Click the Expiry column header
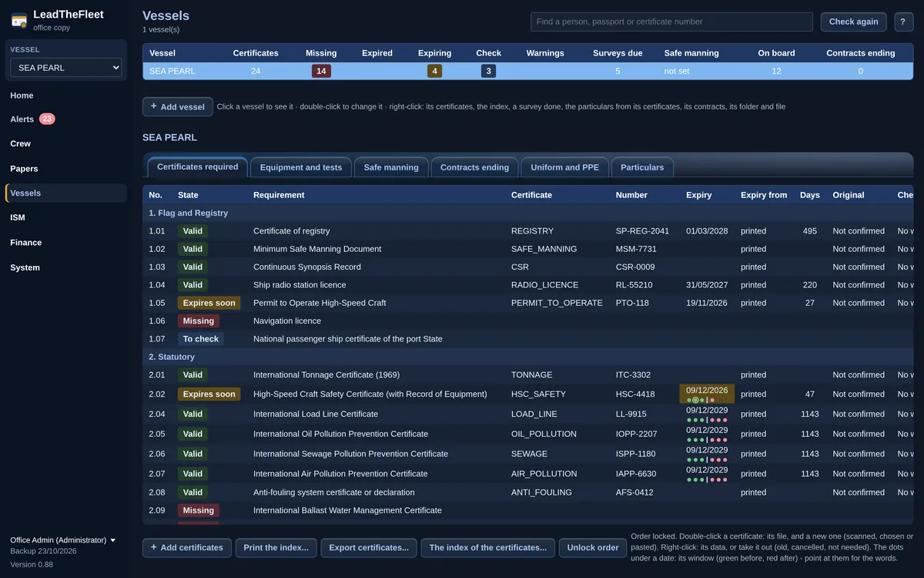The height and width of the screenshot is (578, 924). coord(699,195)
